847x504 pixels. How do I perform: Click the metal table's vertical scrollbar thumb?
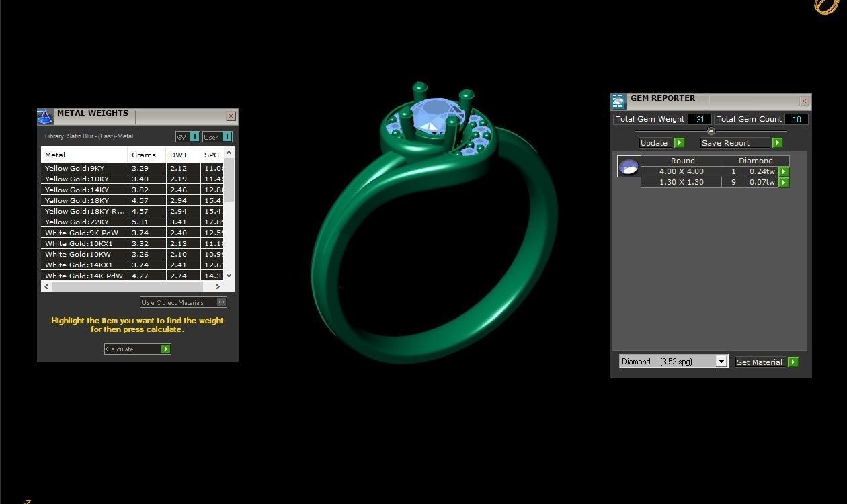[229, 180]
